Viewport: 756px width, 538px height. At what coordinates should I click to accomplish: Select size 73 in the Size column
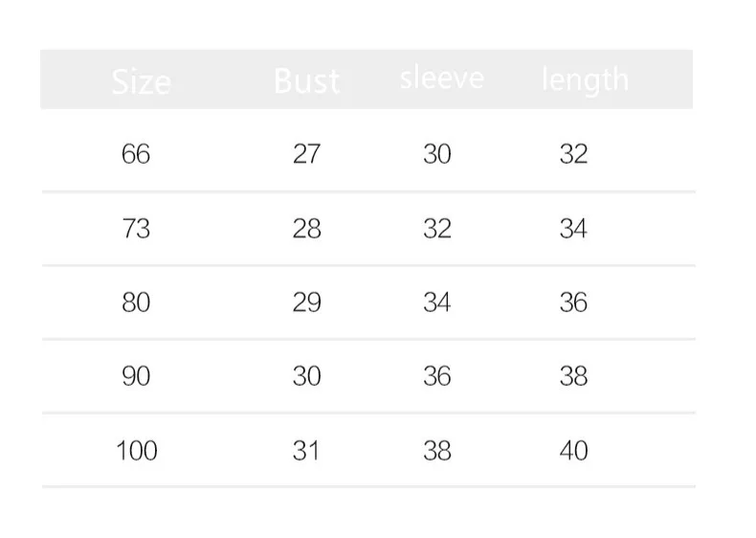(136, 229)
